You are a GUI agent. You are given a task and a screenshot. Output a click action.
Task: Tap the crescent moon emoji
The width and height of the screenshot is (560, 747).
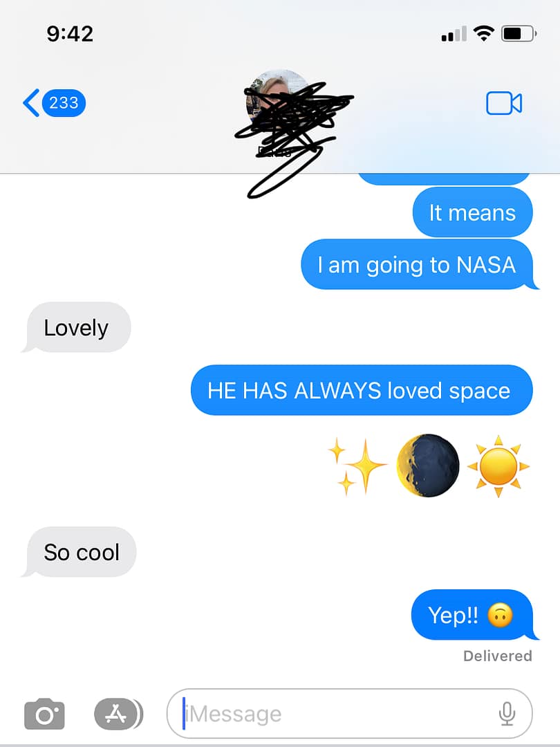pyautogui.click(x=428, y=465)
